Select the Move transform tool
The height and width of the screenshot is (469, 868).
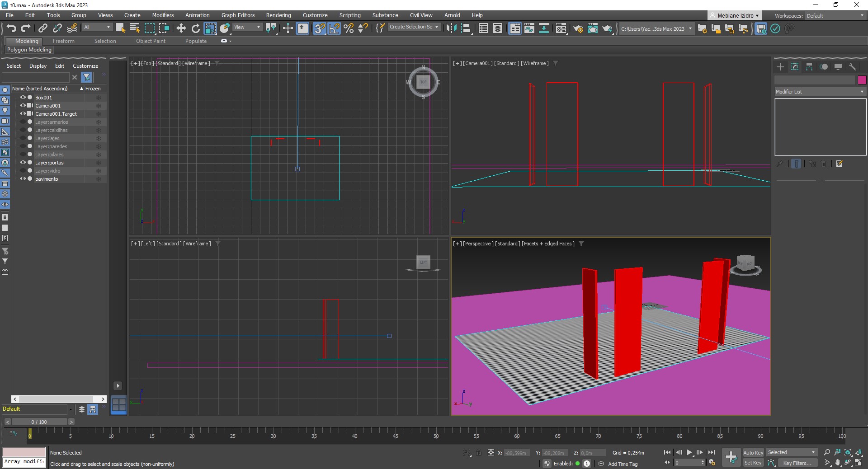pyautogui.click(x=181, y=28)
